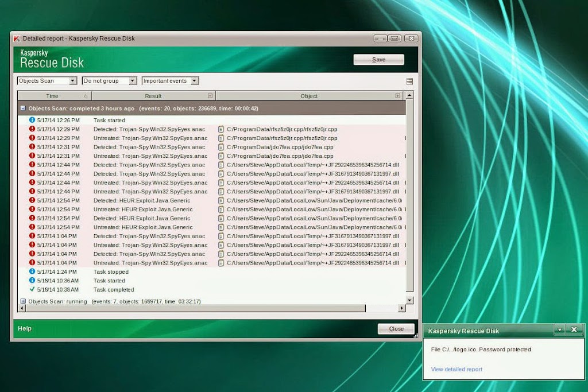
Task: Dismiss the Kaspersky Rescue Disk notification popup
Action: 574,330
